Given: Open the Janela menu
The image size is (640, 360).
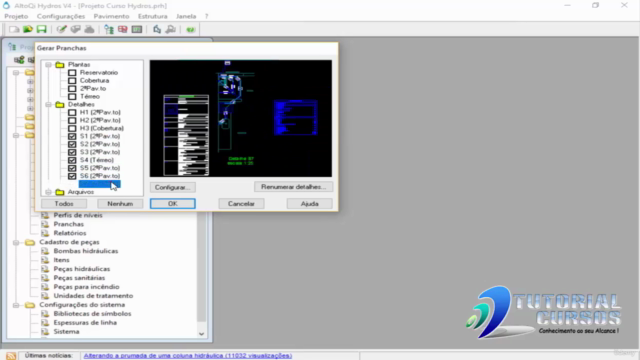Looking at the screenshot, I should (x=186, y=16).
